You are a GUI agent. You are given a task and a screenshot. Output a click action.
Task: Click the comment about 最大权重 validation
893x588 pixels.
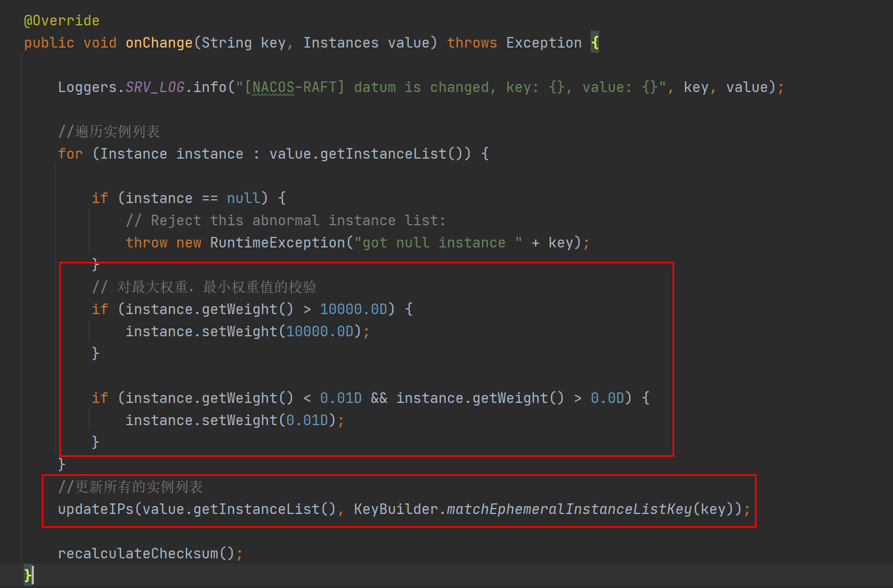coord(204,287)
